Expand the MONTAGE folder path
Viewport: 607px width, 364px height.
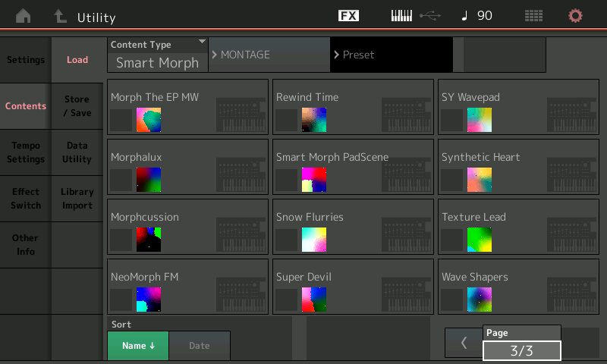[x=269, y=55]
